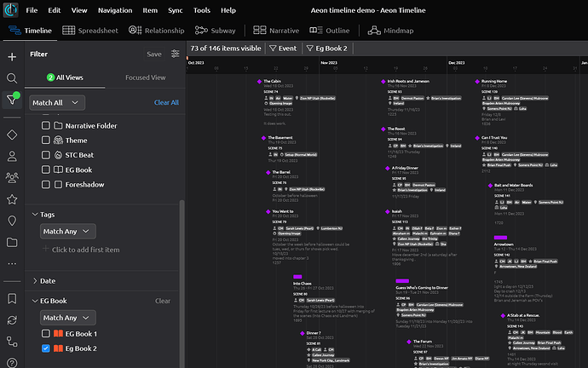588x368 pixels.
Task: Open the diamond event sidebar icon
Action: 12,135
